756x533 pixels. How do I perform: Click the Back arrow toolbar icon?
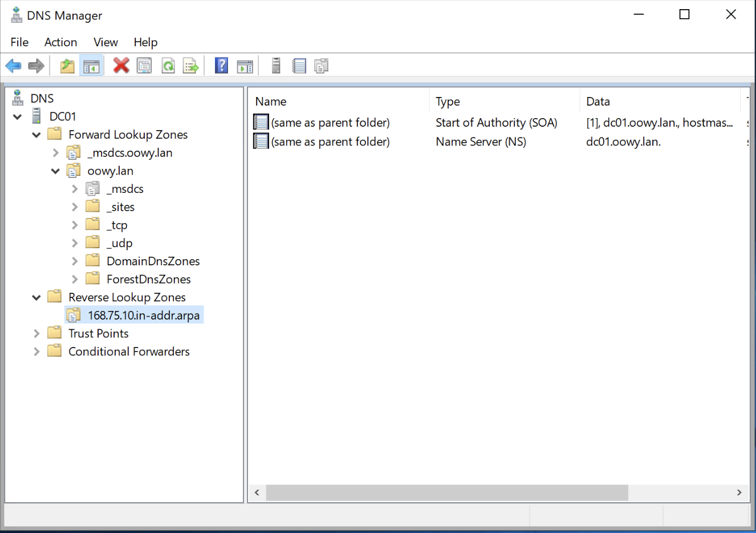pyautogui.click(x=13, y=66)
